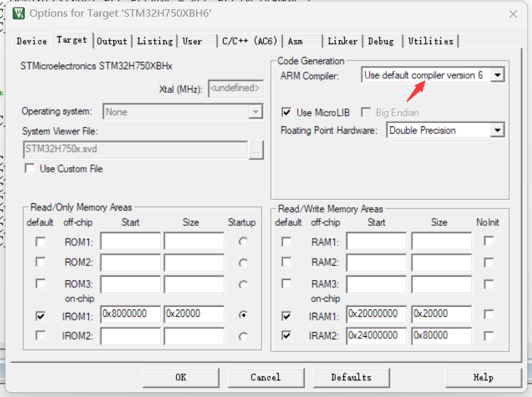Select ROM3 Startup radio button
The height and width of the screenshot is (397, 532).
(x=244, y=285)
